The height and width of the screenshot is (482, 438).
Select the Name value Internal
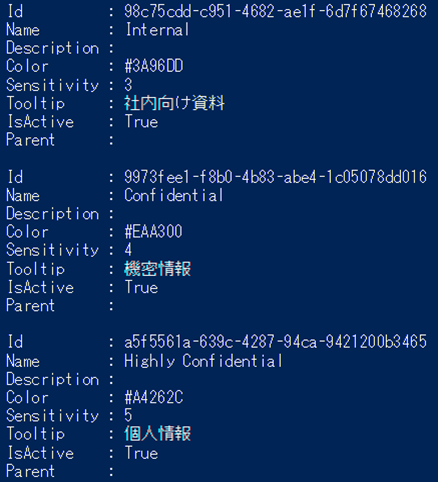tap(157, 30)
